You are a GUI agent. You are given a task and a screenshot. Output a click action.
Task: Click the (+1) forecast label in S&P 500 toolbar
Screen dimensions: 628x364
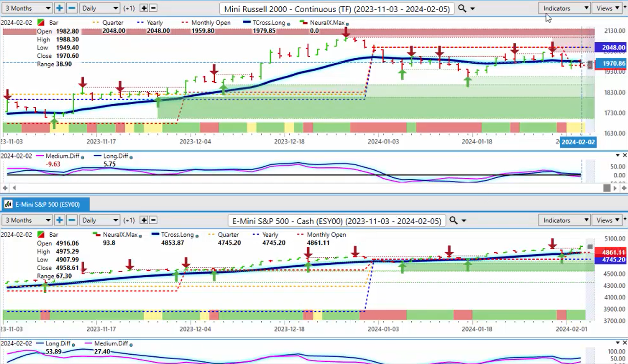129,221
